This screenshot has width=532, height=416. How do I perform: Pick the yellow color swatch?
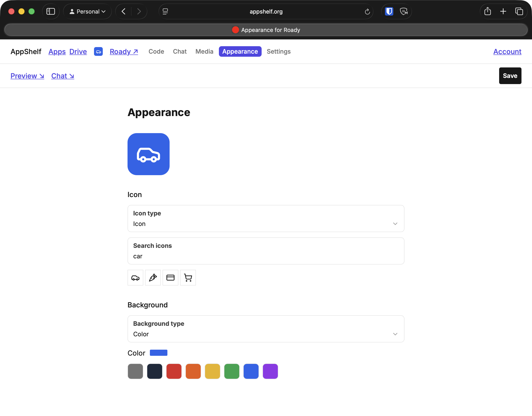tap(212, 371)
